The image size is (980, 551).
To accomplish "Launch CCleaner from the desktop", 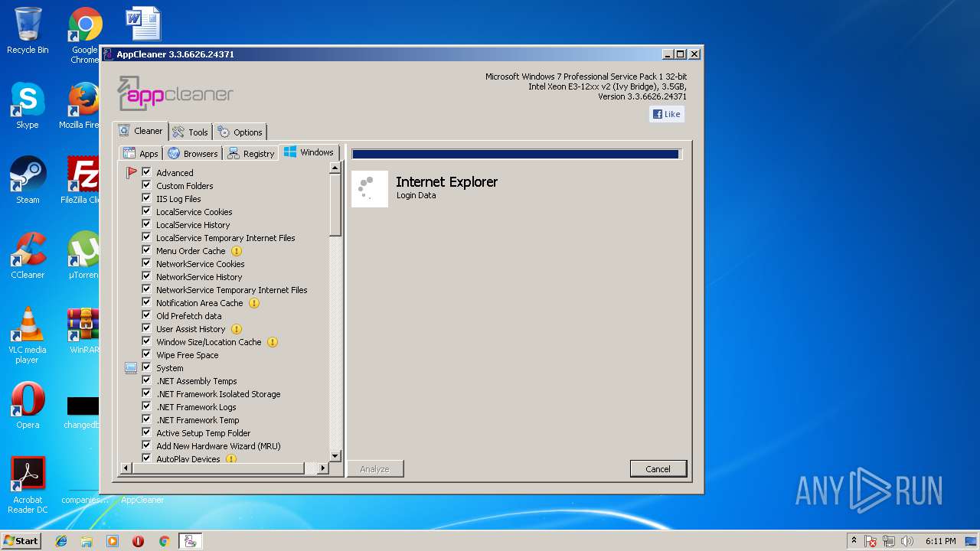I will point(28,256).
